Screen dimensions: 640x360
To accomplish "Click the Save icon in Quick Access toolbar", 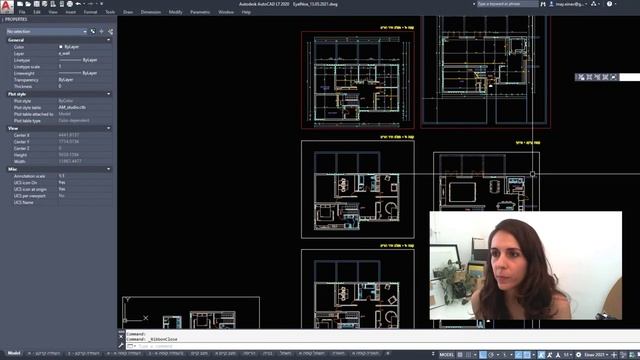I will coord(36,4).
